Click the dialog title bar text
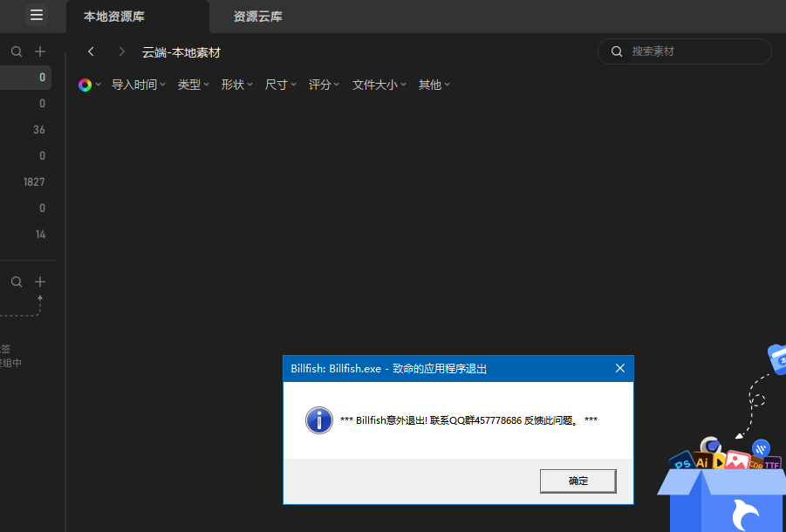The image size is (786, 532). tap(388, 369)
